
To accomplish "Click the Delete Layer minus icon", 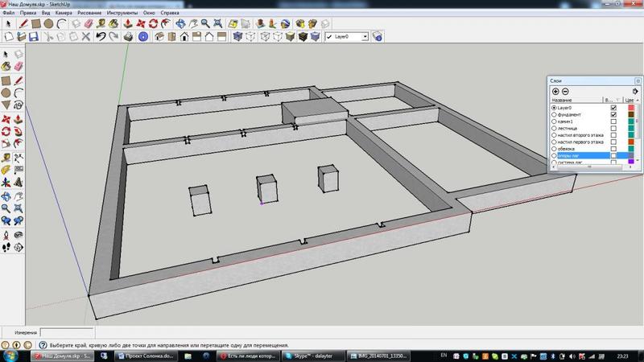I will [x=565, y=91].
